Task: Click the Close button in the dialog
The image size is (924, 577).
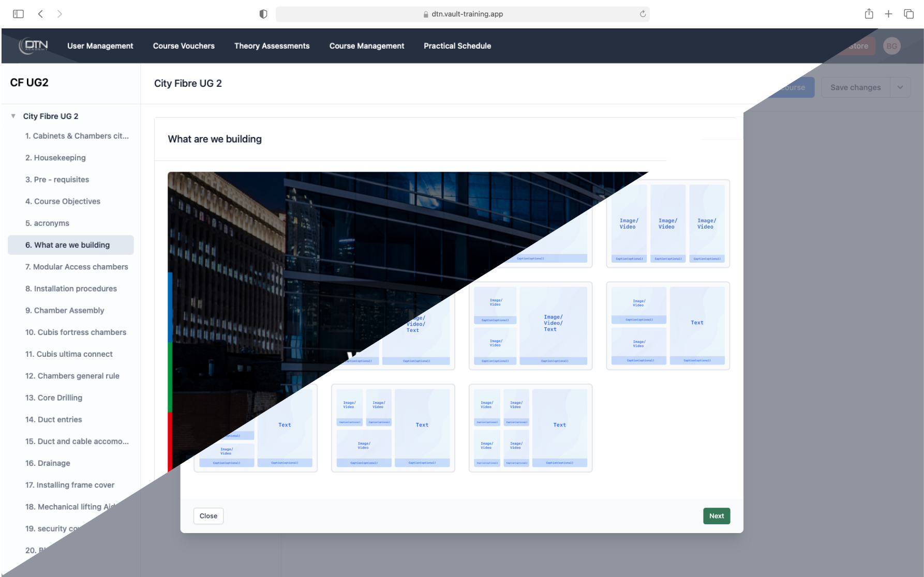Action: [x=208, y=515]
